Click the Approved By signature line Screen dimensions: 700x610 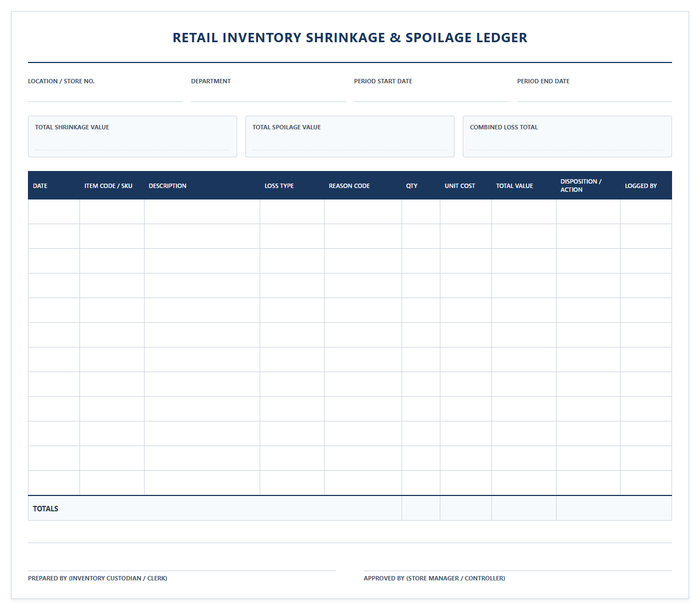point(518,571)
